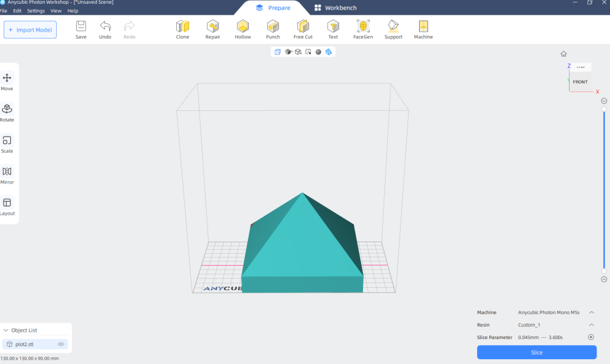
Task: Open the Free Cut tool
Action: coord(303,29)
